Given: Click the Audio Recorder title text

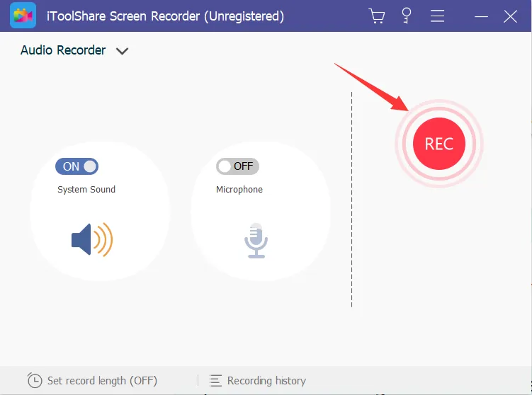Looking at the screenshot, I should 63,50.
